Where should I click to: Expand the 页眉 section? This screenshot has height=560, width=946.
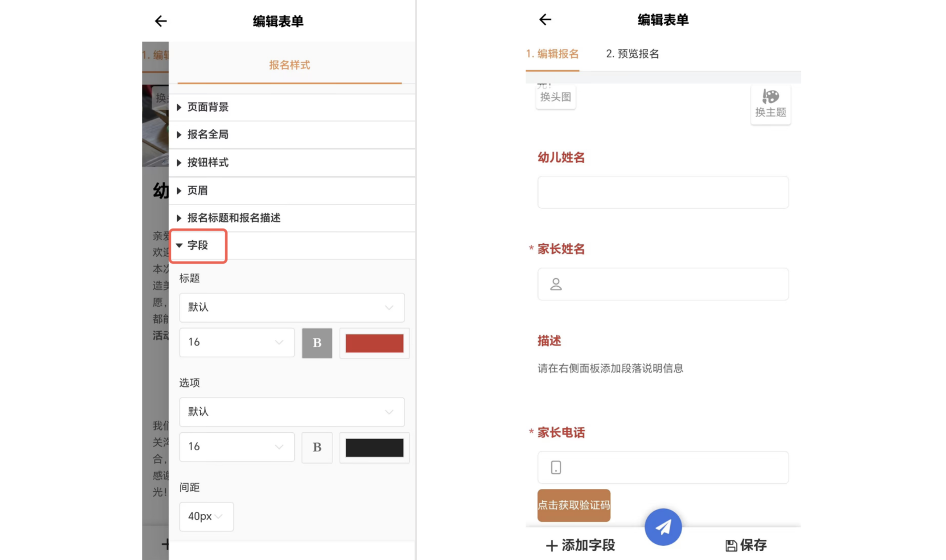click(292, 190)
